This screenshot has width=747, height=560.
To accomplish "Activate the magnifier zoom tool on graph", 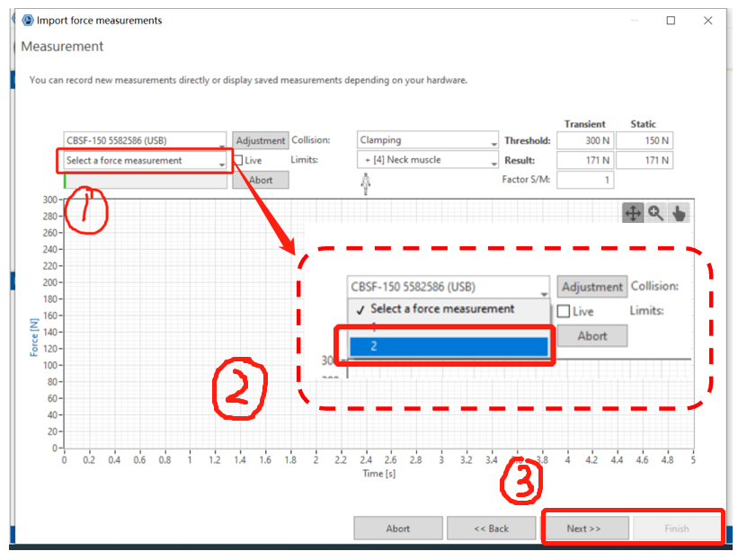I will point(656,213).
